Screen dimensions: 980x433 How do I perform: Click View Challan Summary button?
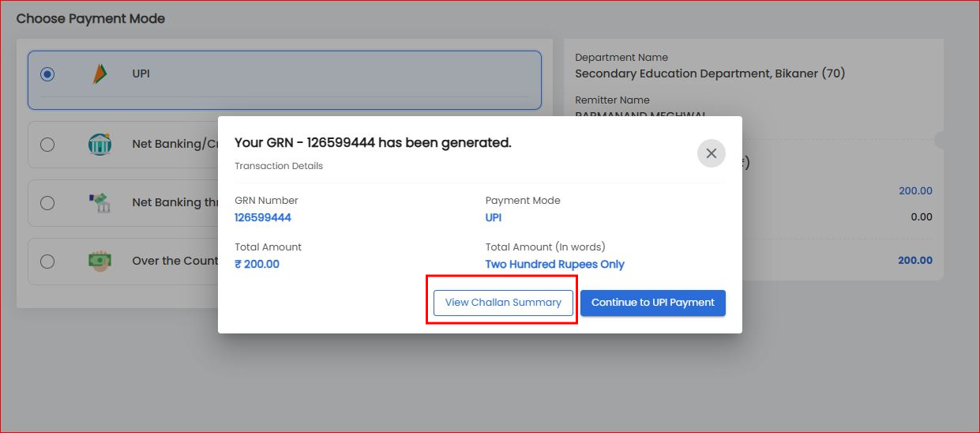tap(503, 303)
